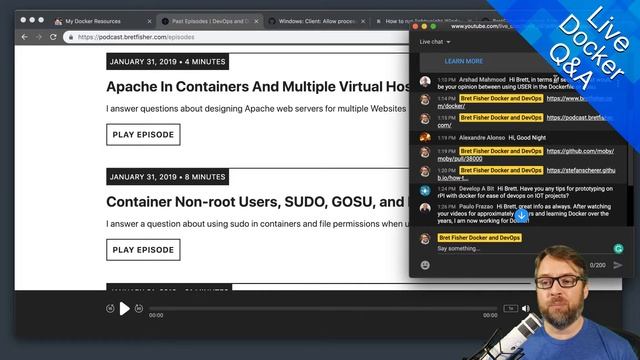
Task: Jump to newest chat messages arrow
Action: tap(521, 215)
